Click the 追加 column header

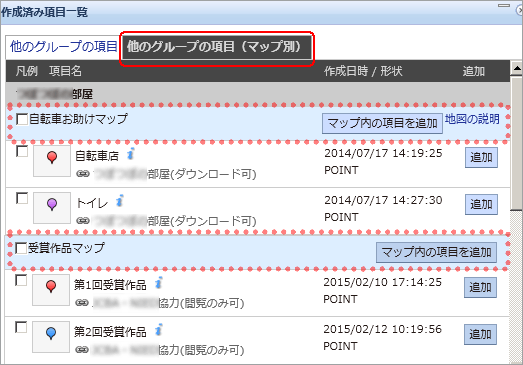(473, 71)
